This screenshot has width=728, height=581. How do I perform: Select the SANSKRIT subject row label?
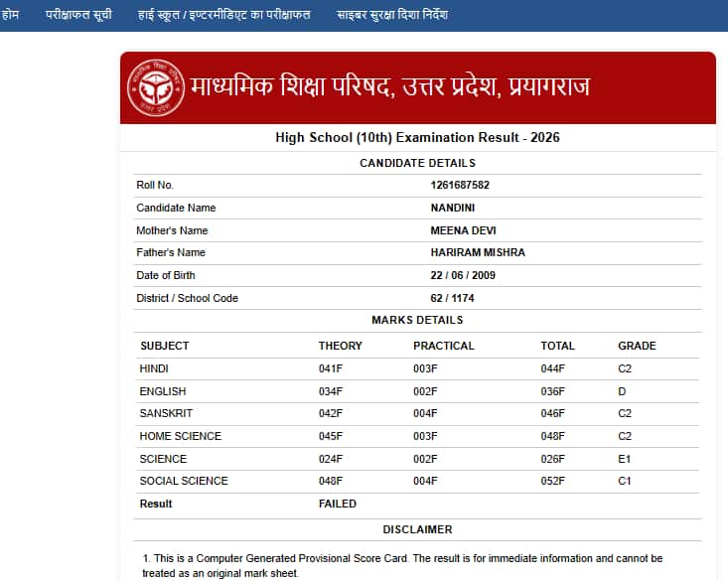click(x=166, y=413)
